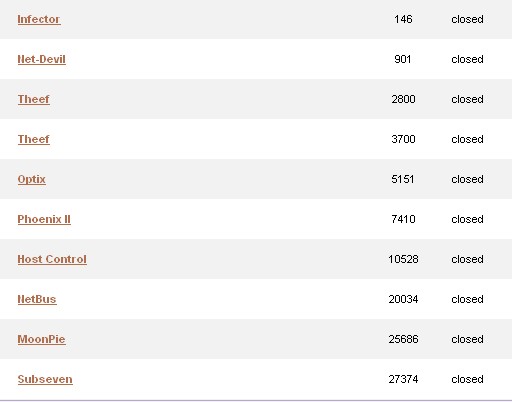Visit the Phoenix II link

(44, 219)
